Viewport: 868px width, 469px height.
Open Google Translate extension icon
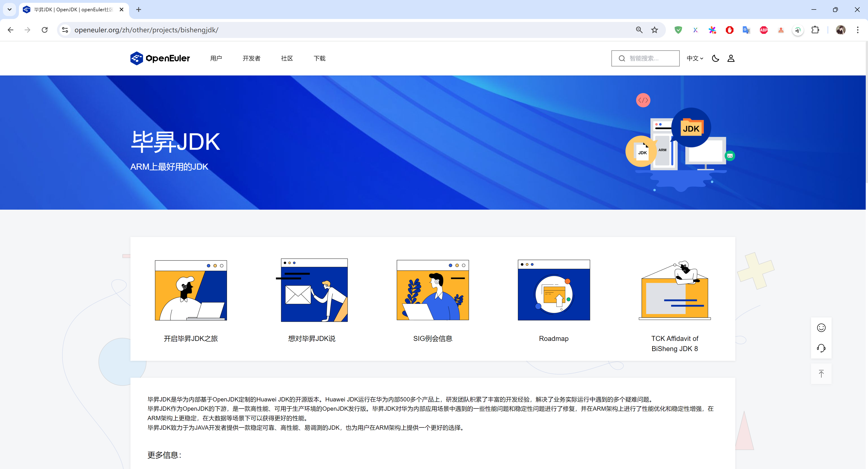click(746, 30)
